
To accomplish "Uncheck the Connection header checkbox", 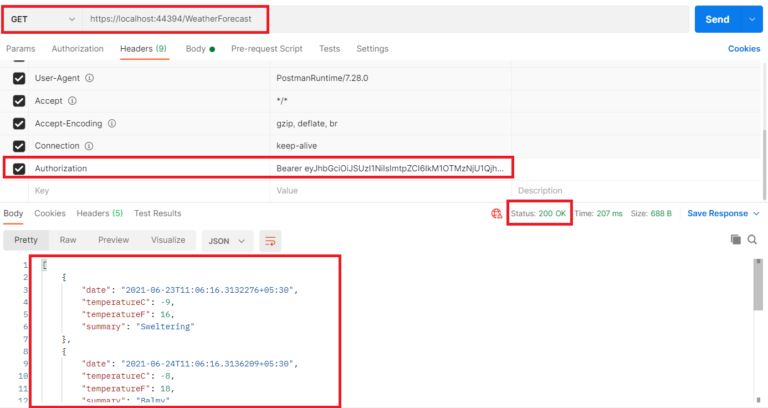I will coord(19,146).
